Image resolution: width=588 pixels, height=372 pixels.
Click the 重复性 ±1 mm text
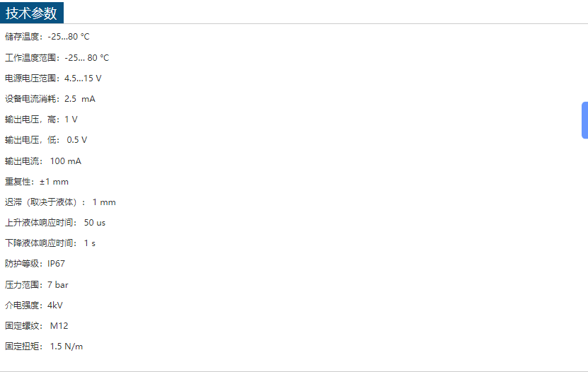pyautogui.click(x=37, y=181)
